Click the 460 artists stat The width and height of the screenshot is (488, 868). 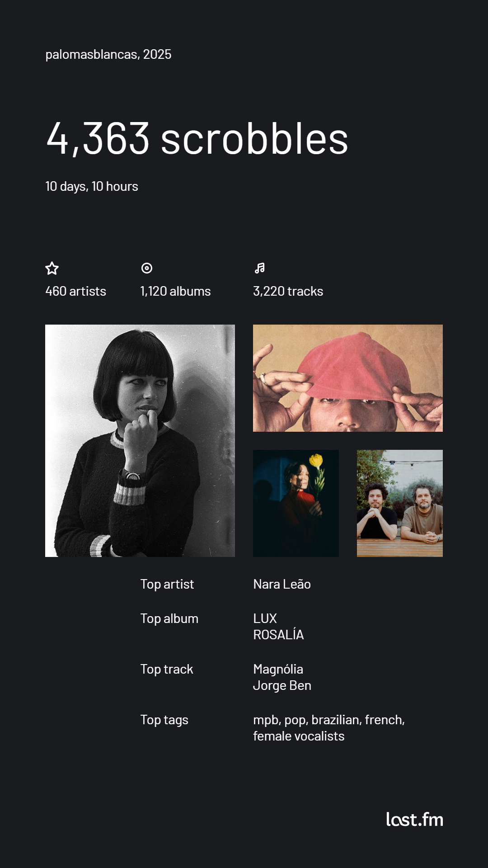[x=76, y=291]
